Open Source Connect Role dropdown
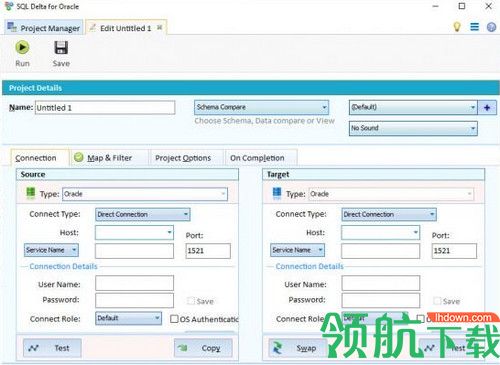The image size is (500, 365). [128, 318]
